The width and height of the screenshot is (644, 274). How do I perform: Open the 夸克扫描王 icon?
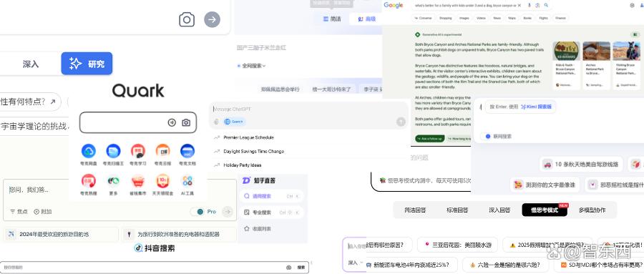[113, 151]
